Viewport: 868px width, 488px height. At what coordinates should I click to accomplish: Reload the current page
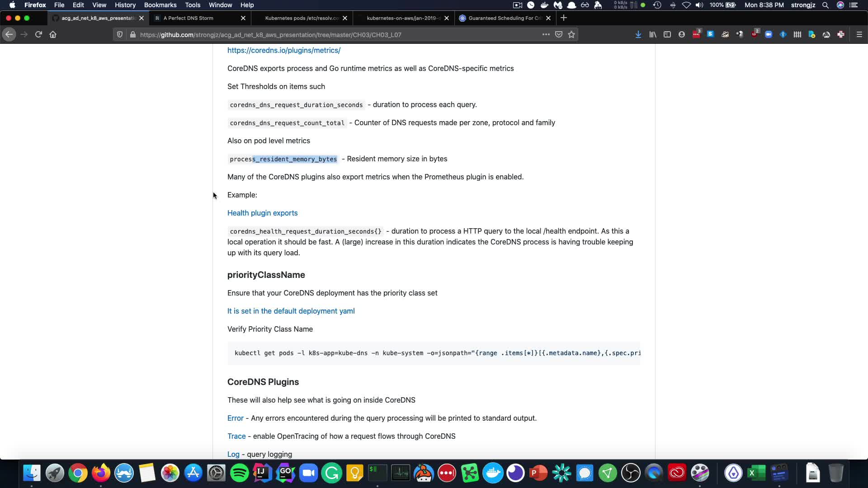(38, 34)
